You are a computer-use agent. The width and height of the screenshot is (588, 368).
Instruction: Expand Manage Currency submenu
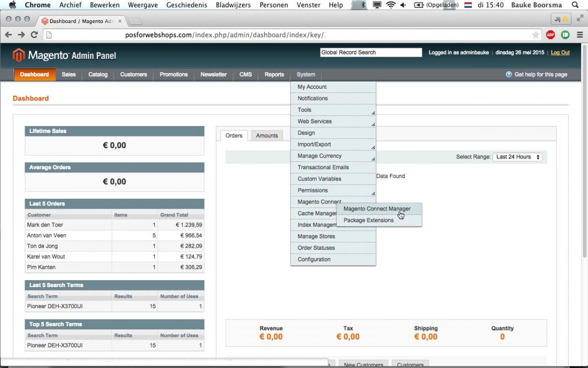333,156
